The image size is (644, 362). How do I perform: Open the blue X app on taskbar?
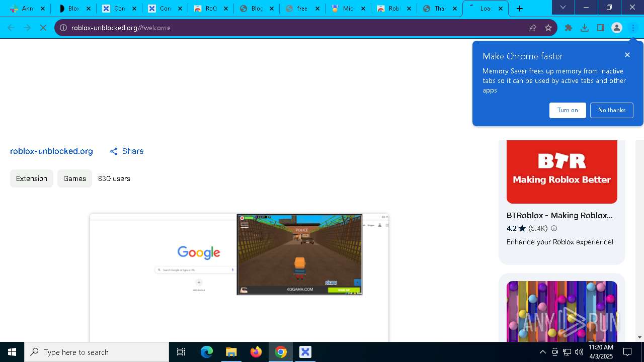(305, 352)
